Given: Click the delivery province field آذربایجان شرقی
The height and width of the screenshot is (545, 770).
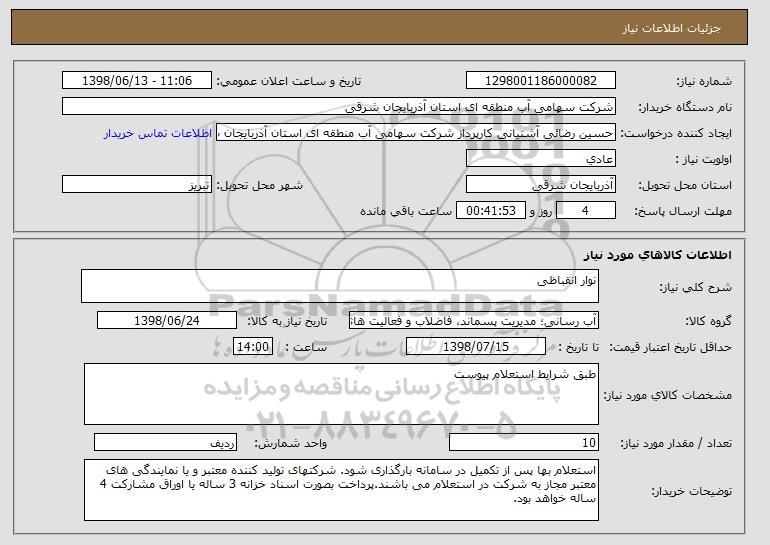Looking at the screenshot, I should coord(541,185).
